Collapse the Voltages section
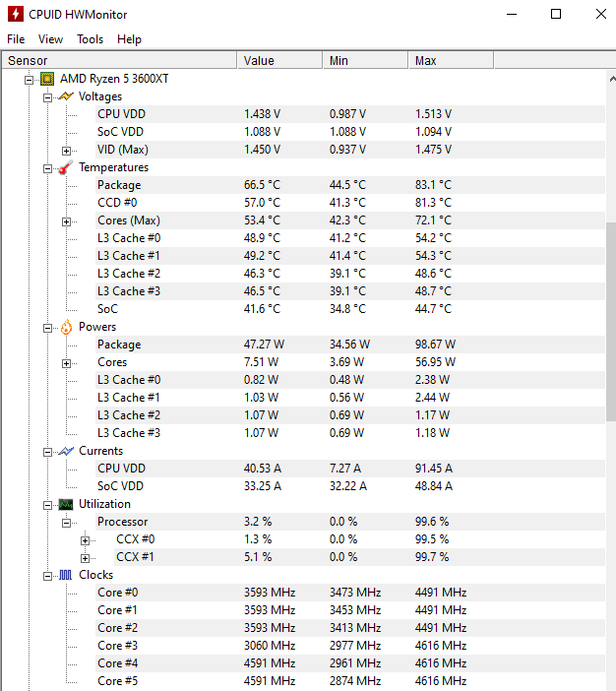The height and width of the screenshot is (691, 616). pyautogui.click(x=47, y=97)
